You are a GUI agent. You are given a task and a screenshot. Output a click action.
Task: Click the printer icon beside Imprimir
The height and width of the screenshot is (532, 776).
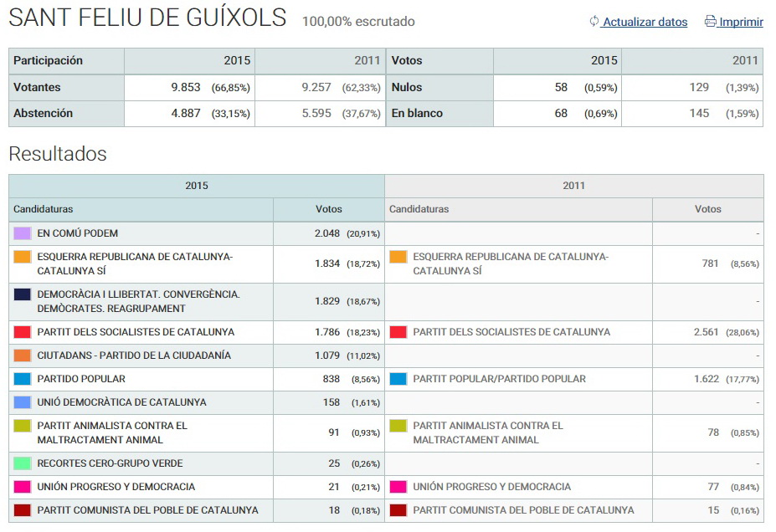coord(711,22)
